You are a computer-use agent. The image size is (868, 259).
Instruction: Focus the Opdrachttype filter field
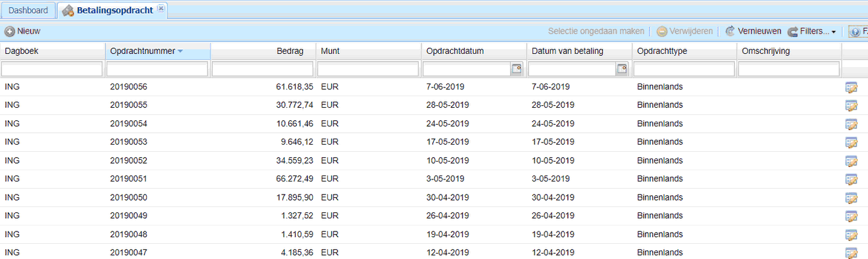point(684,69)
